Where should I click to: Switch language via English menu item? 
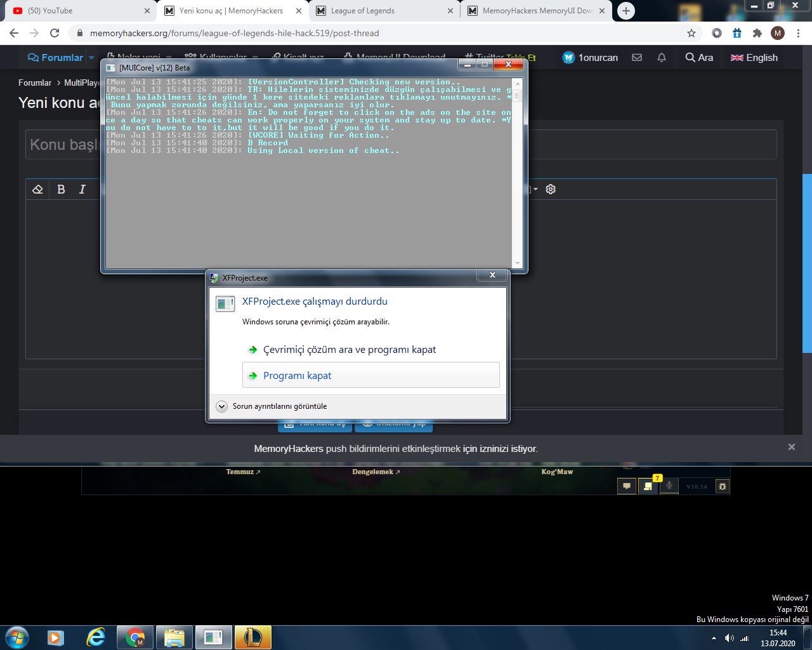(x=754, y=58)
